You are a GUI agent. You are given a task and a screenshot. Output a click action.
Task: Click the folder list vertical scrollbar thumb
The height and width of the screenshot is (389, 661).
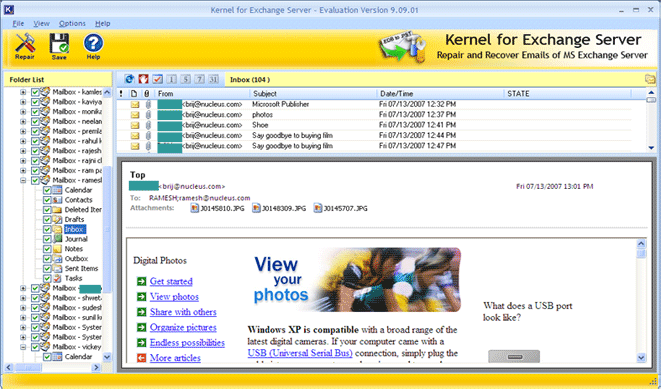click(x=107, y=229)
